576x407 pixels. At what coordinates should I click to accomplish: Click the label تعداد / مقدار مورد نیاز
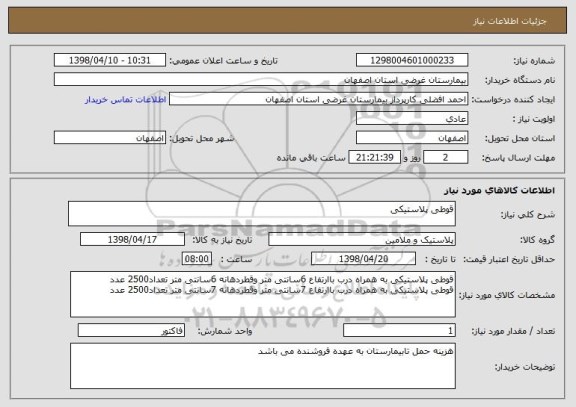click(x=513, y=331)
